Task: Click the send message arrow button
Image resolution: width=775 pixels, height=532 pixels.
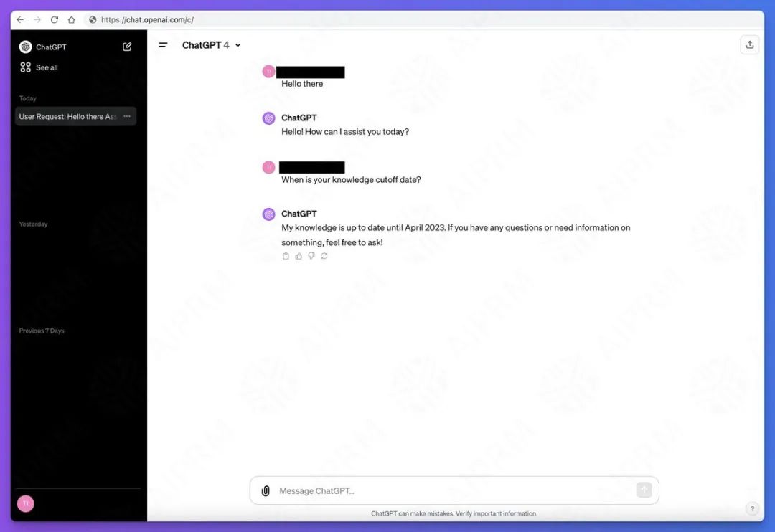Action: coord(644,490)
